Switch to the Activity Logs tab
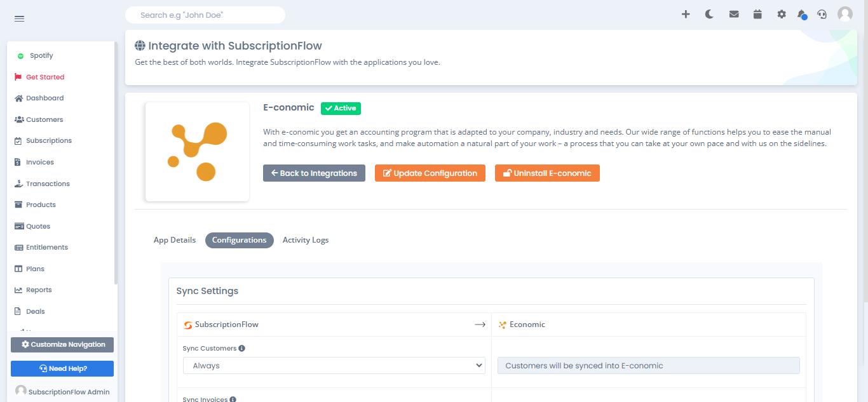This screenshot has width=868, height=402. click(306, 240)
